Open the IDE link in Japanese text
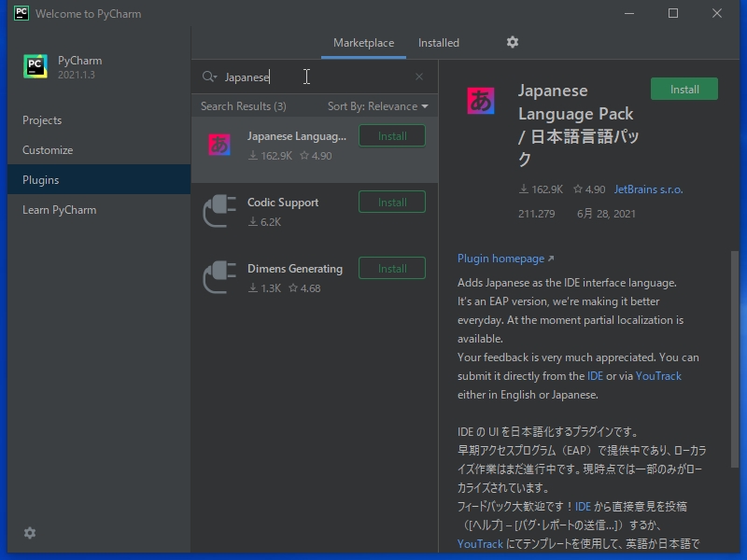The image size is (747, 560). point(583,507)
